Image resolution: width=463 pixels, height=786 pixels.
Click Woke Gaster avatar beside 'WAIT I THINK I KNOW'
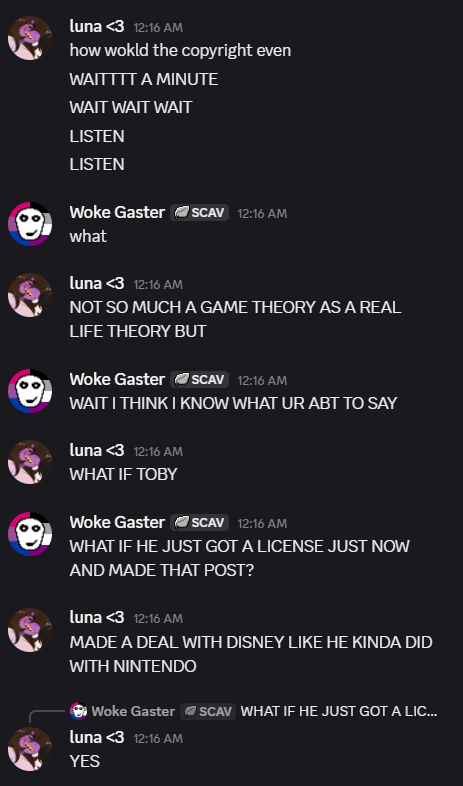(30, 390)
